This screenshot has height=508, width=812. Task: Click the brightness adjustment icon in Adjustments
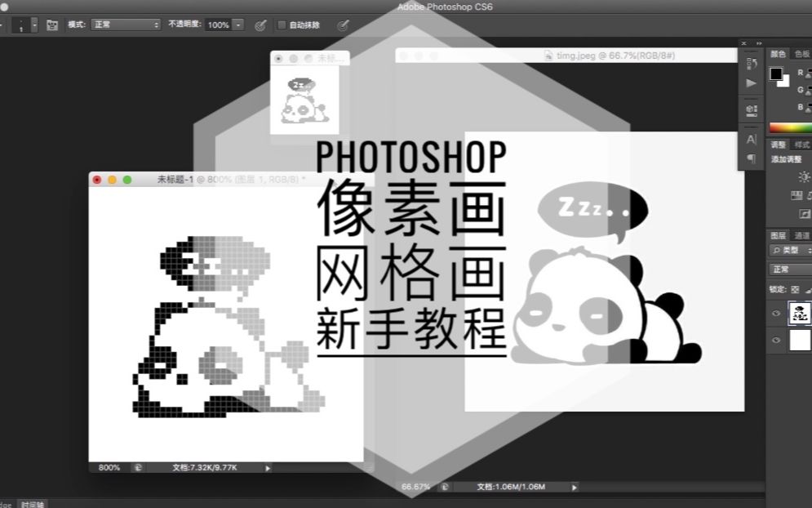click(804, 176)
